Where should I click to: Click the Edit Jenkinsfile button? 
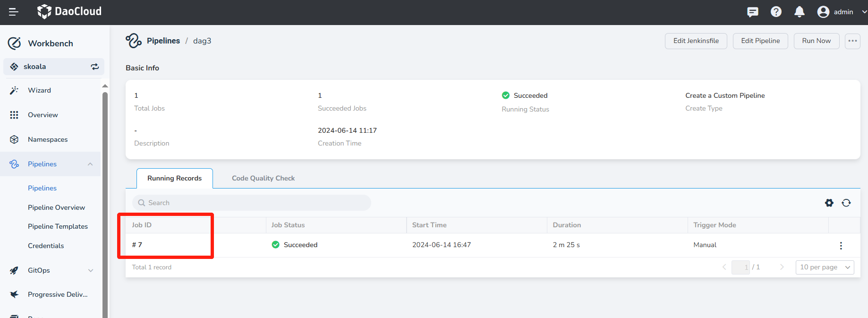point(696,41)
